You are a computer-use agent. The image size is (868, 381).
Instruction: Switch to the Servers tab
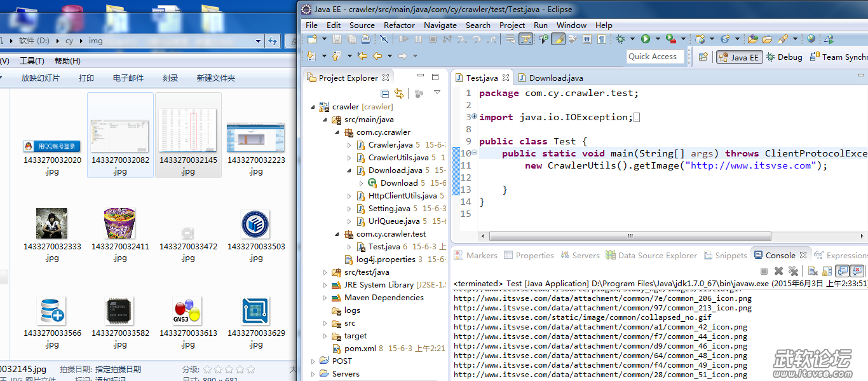click(580, 255)
